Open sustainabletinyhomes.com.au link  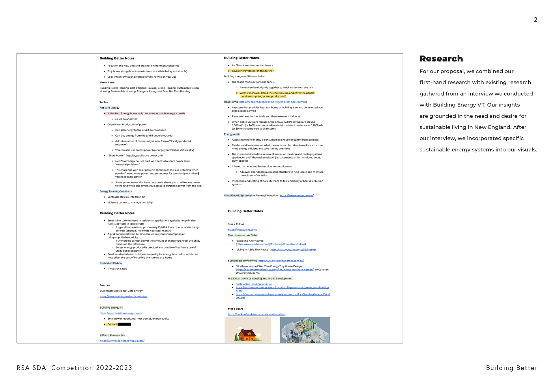pos(281,261)
